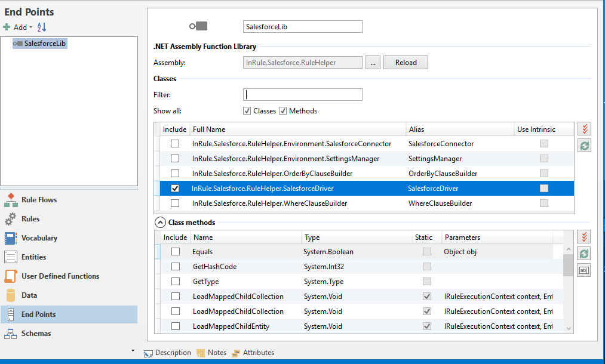Browse for assembly with the ellipsis button
605x364 pixels.
(x=373, y=63)
